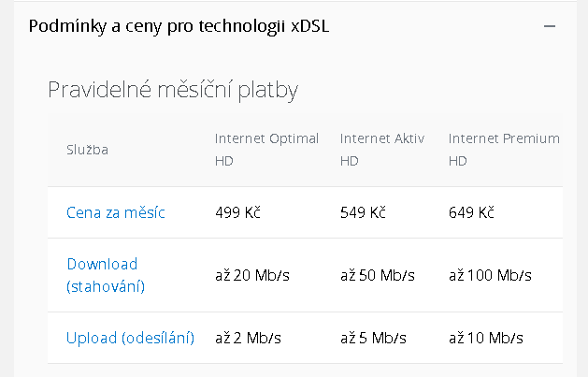Screen dimensions: 588x377
Task: Click the 'Podmínky a ceny pro technologii xDSL' heading
Action: point(179,26)
